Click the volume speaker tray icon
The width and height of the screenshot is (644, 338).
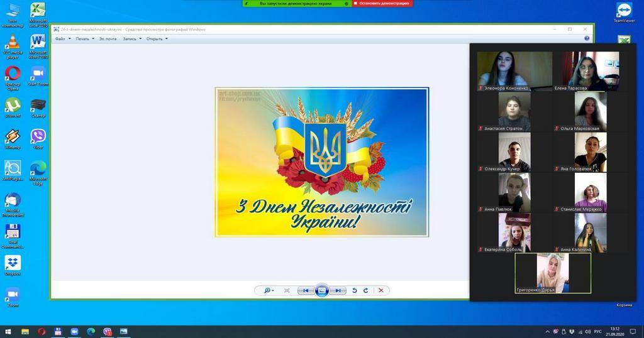(588, 332)
